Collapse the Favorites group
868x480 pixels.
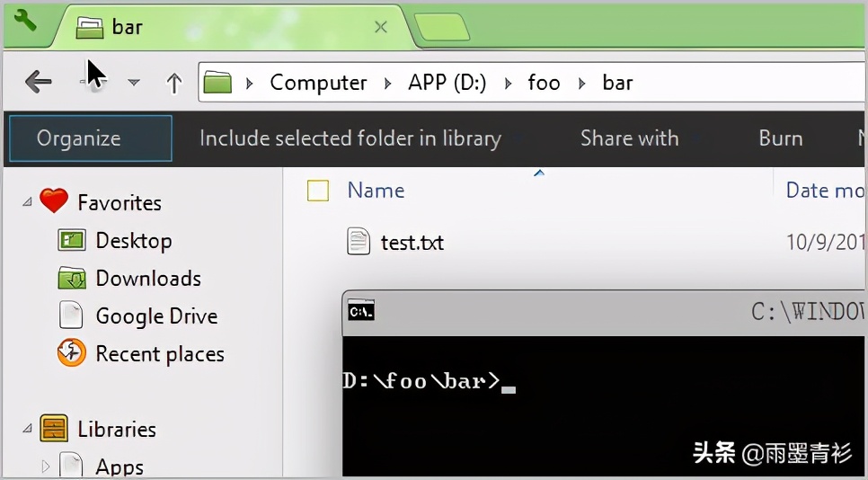[27, 202]
